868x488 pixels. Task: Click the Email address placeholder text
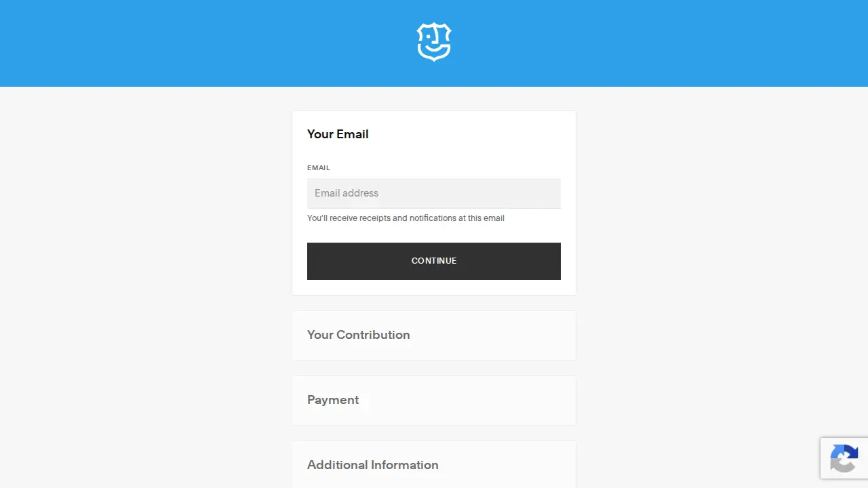click(347, 193)
